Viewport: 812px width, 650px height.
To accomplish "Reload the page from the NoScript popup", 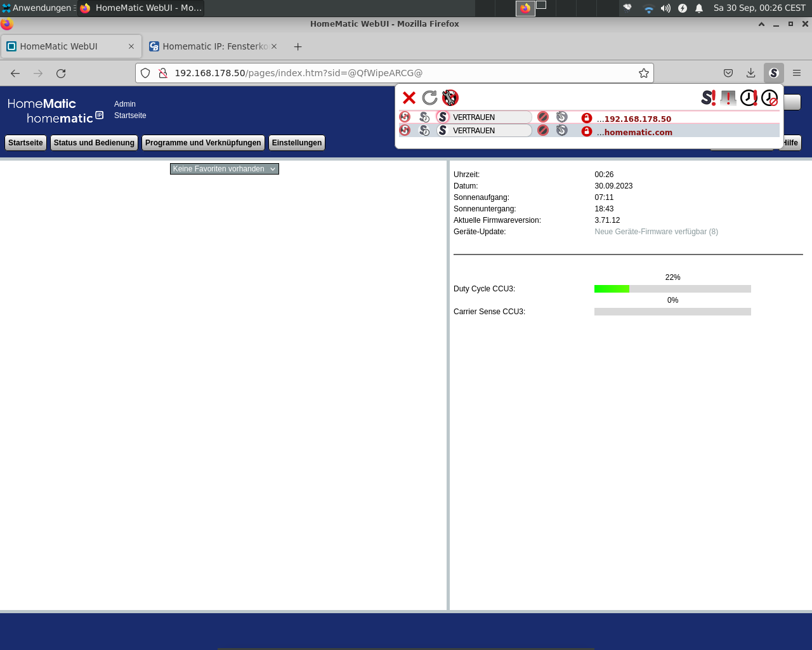I will pyautogui.click(x=429, y=98).
